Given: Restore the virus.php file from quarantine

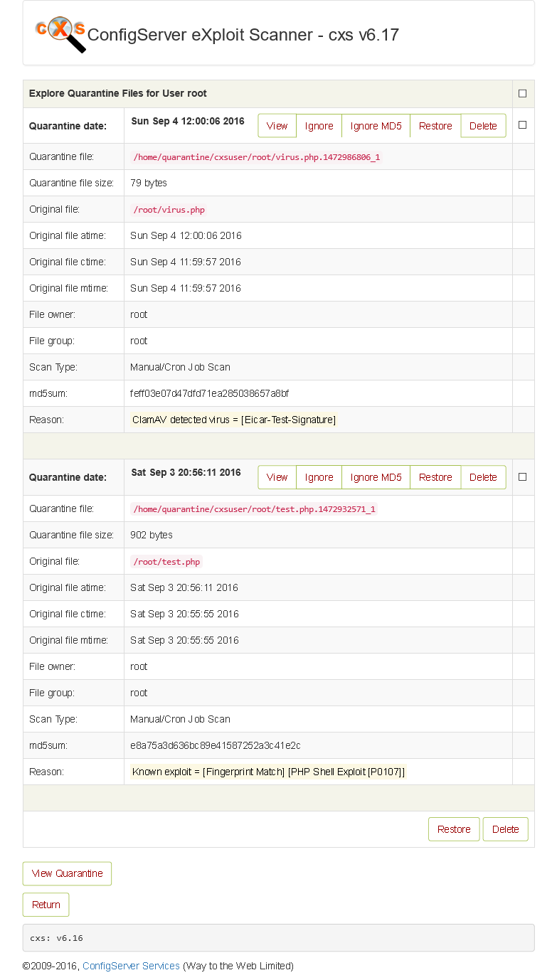Looking at the screenshot, I should [435, 126].
